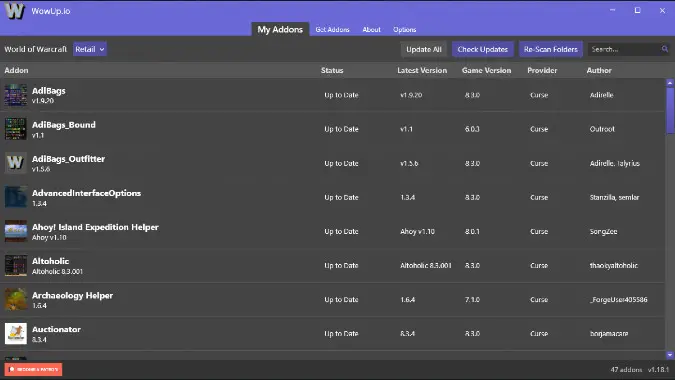Select the AdvancedInterfaceOptions addon name

(x=87, y=193)
